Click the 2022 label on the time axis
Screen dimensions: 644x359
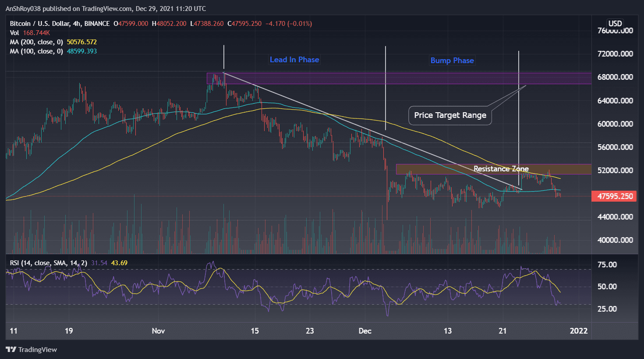[x=580, y=331]
